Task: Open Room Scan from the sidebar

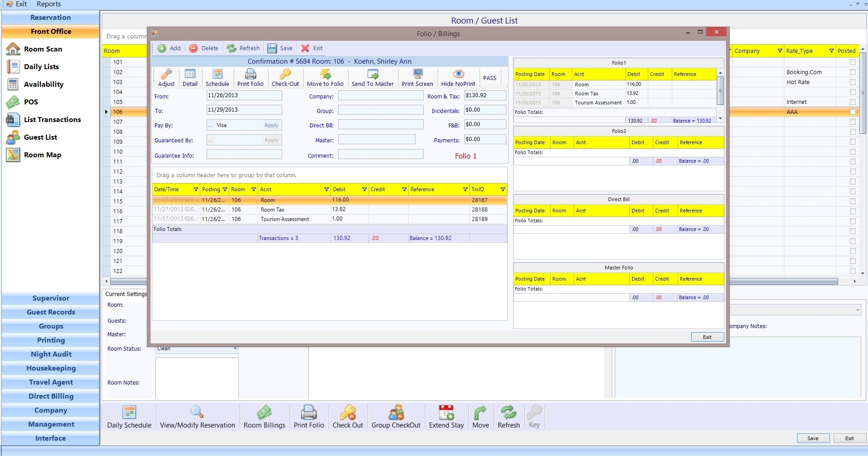Action: click(x=43, y=49)
